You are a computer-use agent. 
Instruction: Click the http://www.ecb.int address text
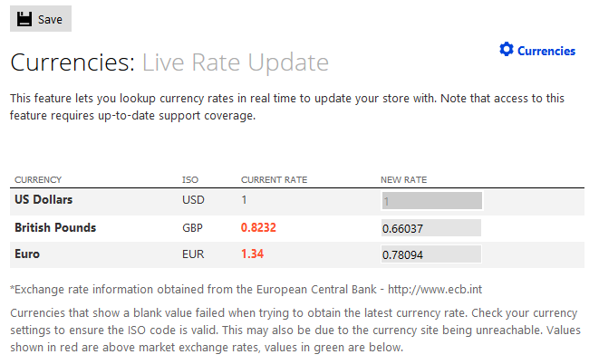435,290
